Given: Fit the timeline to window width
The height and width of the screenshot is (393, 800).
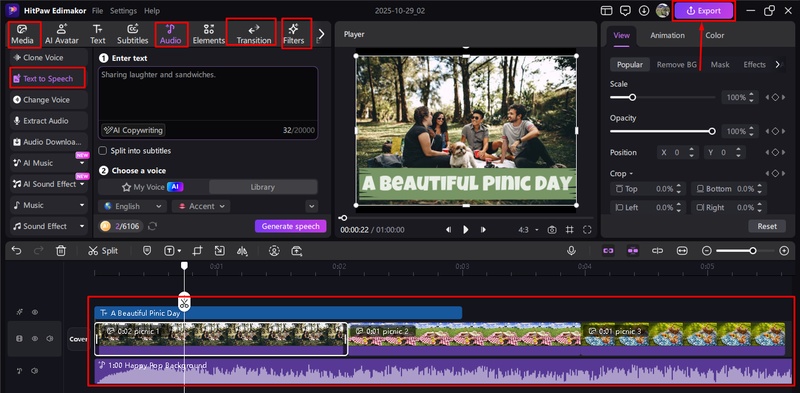Looking at the screenshot, I should [682, 251].
